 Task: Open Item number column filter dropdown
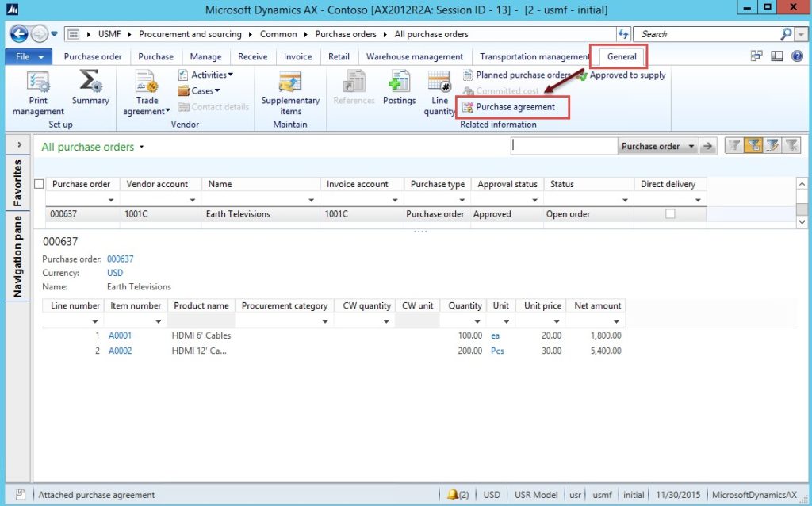159,322
